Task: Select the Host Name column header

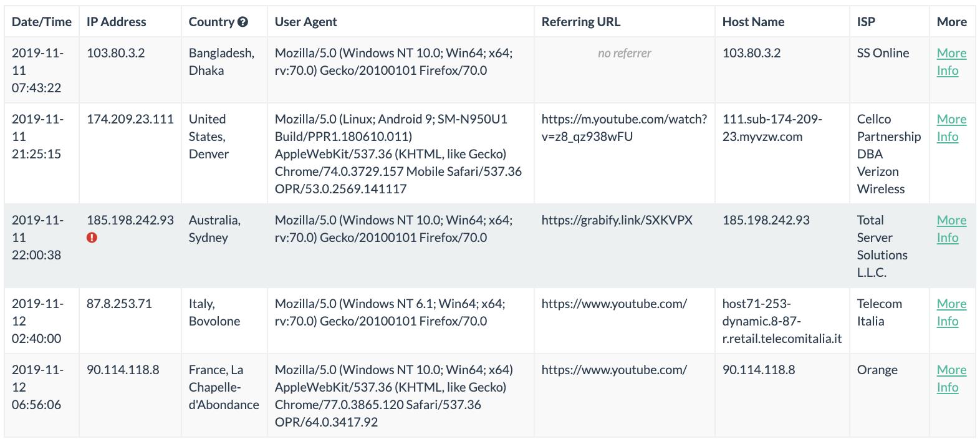Action: (x=753, y=22)
